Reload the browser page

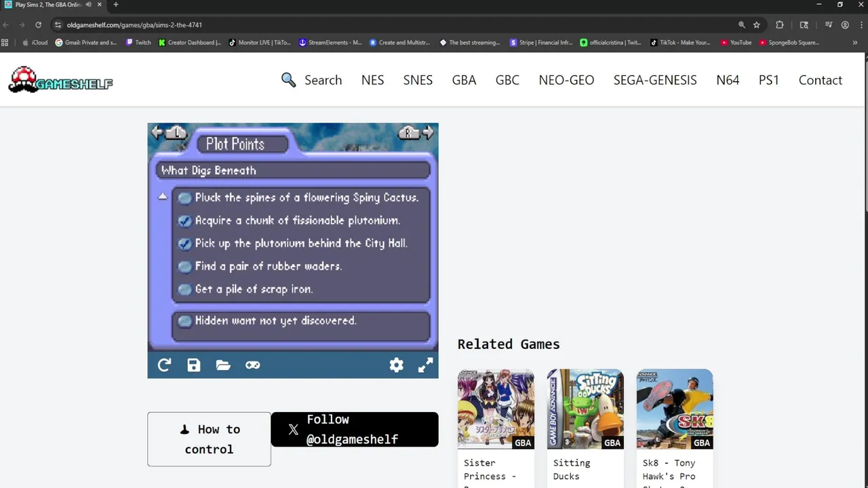38,25
